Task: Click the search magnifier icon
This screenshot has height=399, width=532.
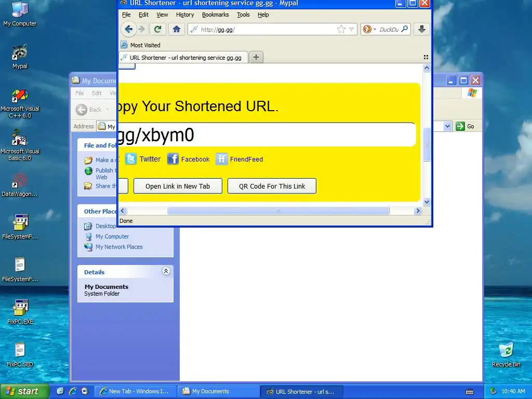Action: (404, 30)
